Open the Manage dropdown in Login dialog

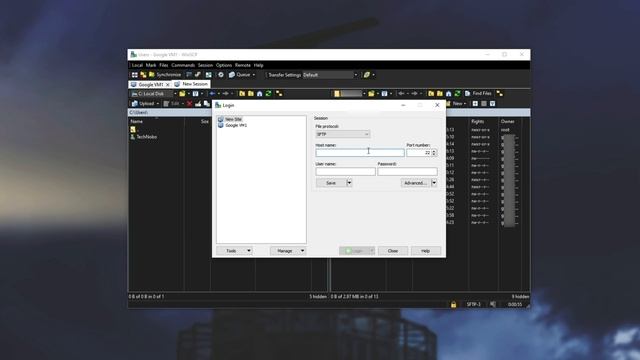pos(288,251)
